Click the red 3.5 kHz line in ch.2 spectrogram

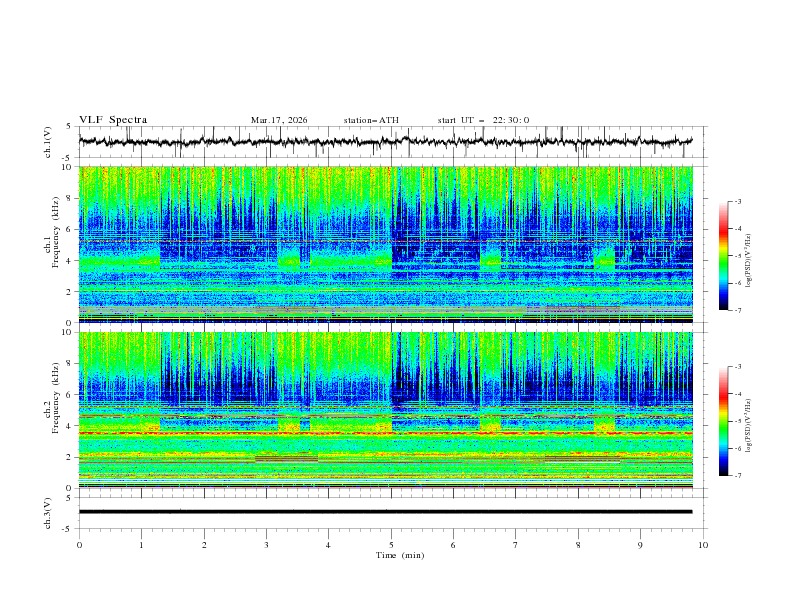[385, 433]
